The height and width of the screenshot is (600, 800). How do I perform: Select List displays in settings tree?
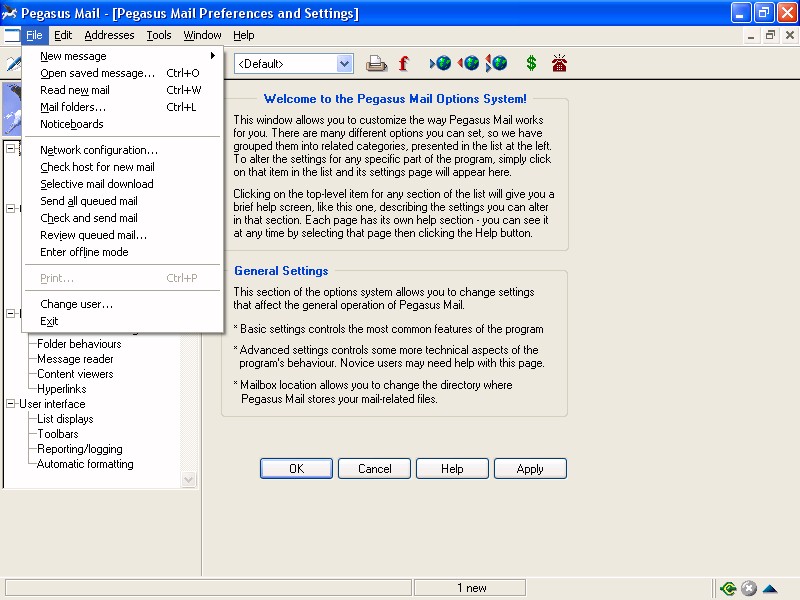[65, 419]
